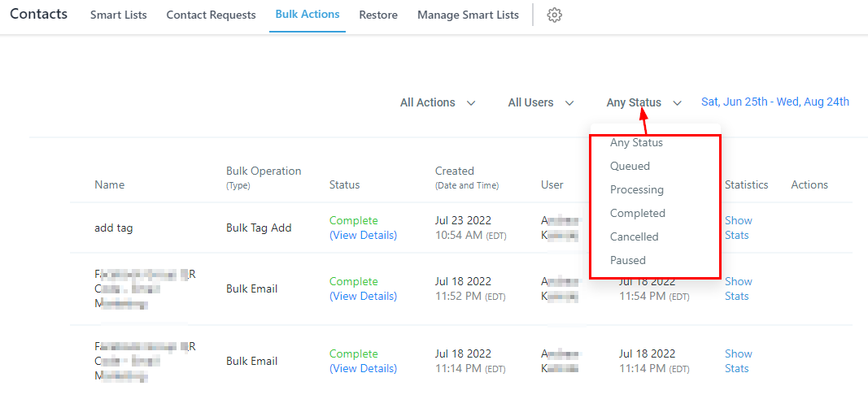Select Paused status option
Screen dimensions: 868x399
click(627, 260)
